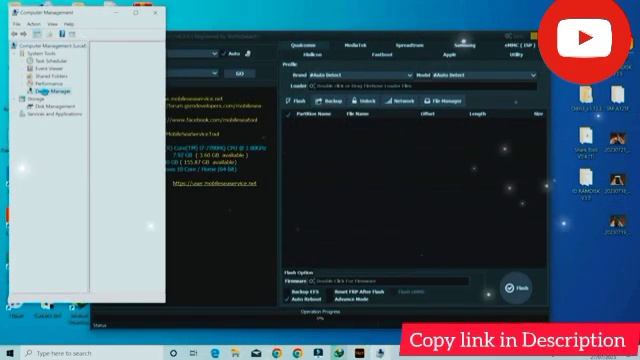Click Services and Applications icon in tree

tap(22, 114)
